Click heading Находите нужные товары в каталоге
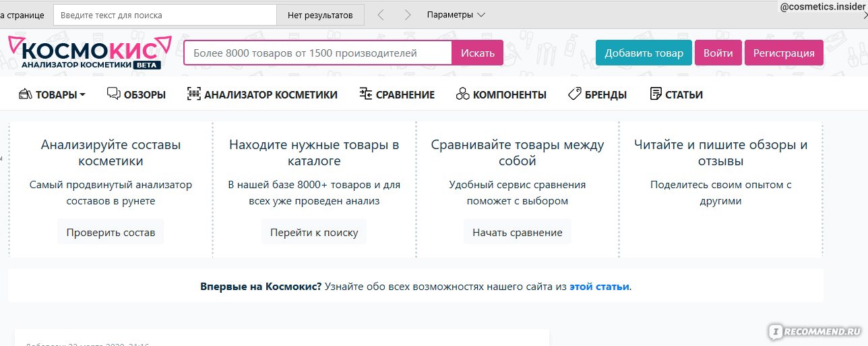Screen dimensions: 868x346 pyautogui.click(x=314, y=152)
